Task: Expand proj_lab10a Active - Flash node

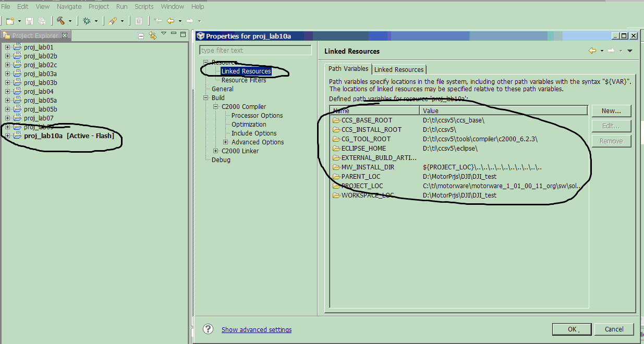Action: (8, 136)
